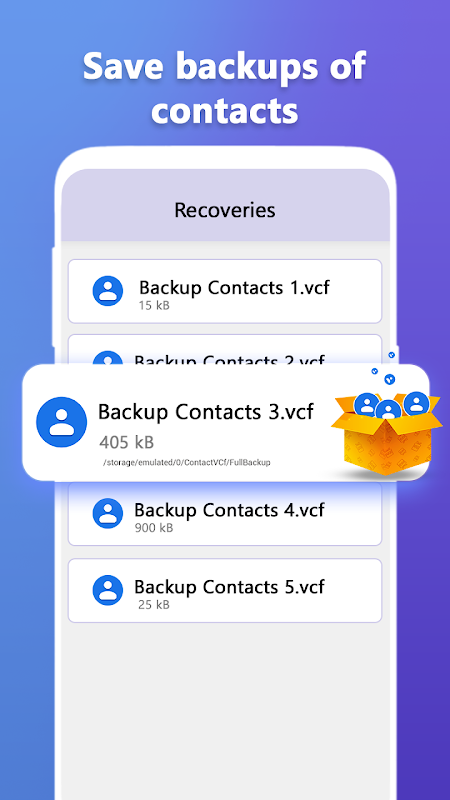450x800 pixels.
Task: Click the 405 kB file size label
Action: pyautogui.click(x=127, y=442)
